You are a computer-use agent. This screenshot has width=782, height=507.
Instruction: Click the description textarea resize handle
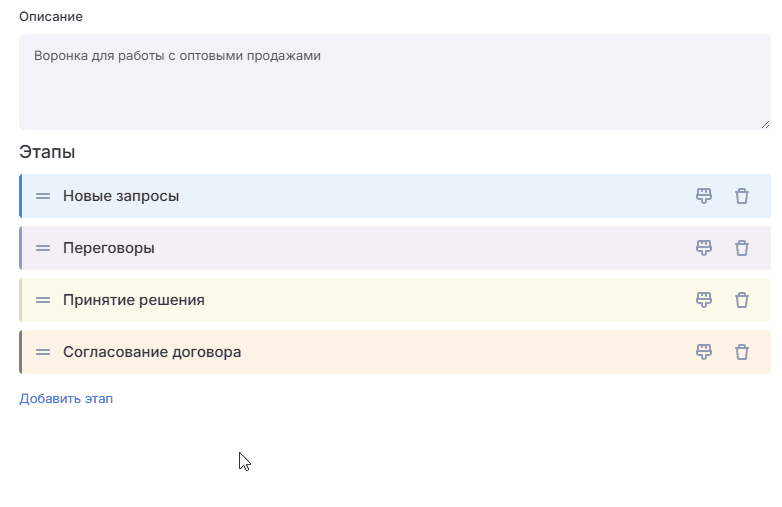tap(765, 124)
